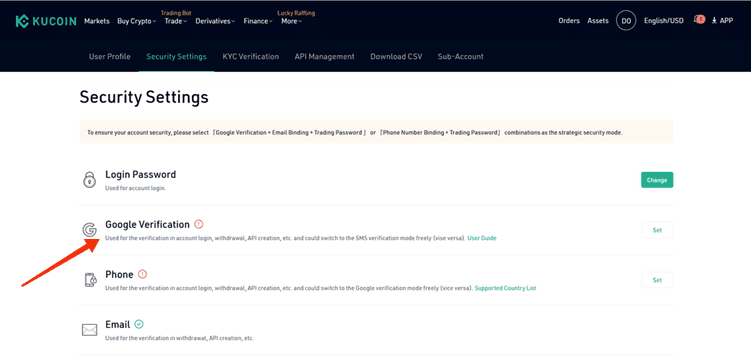Click the Phone warning exclamation icon
The image size is (751, 362).
[142, 274]
